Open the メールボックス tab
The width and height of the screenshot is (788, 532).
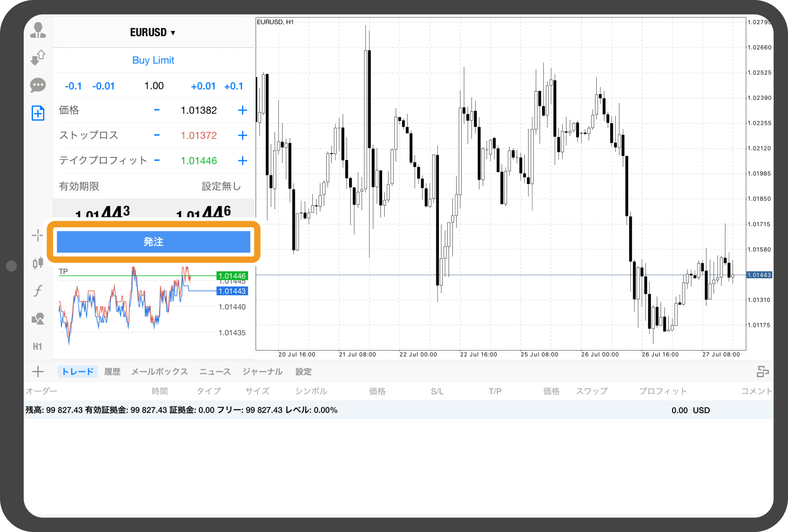click(160, 372)
